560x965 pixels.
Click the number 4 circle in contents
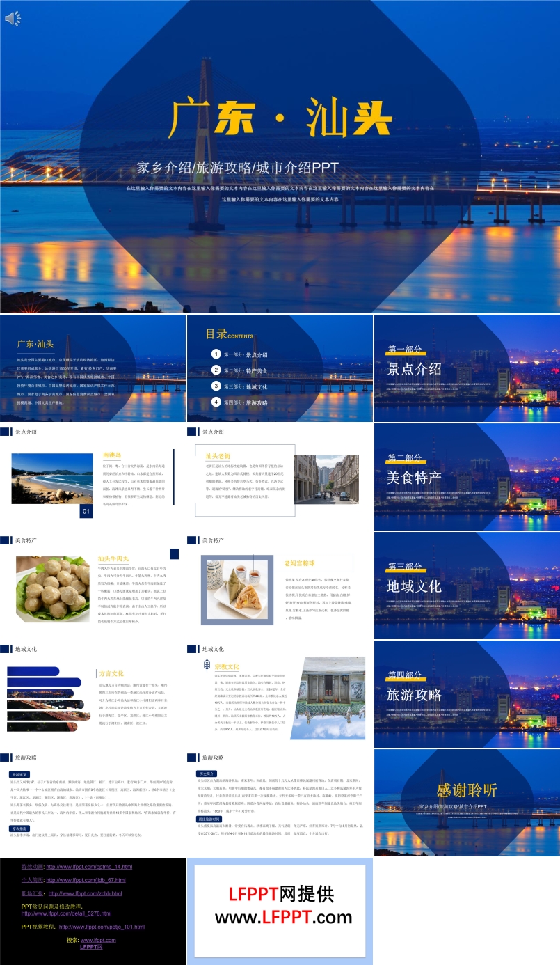[x=216, y=402]
